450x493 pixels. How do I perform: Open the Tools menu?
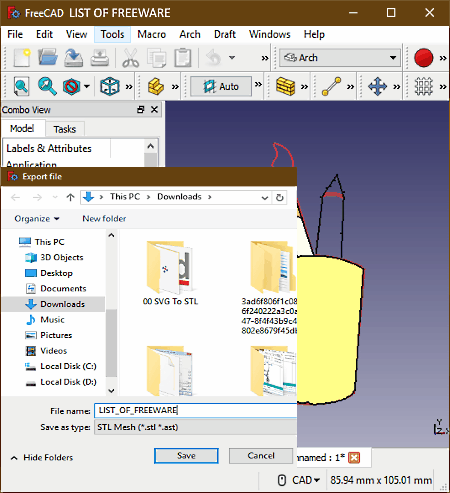point(112,34)
